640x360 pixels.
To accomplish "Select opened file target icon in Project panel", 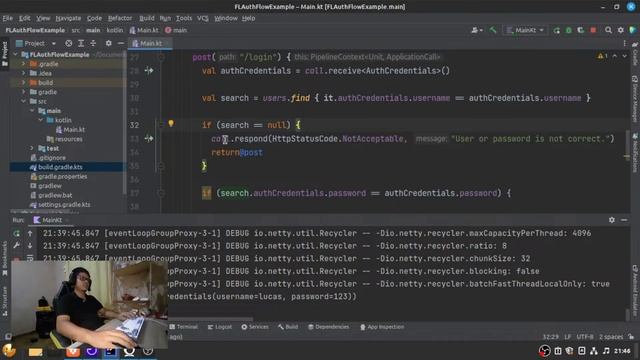I will click(69, 43).
